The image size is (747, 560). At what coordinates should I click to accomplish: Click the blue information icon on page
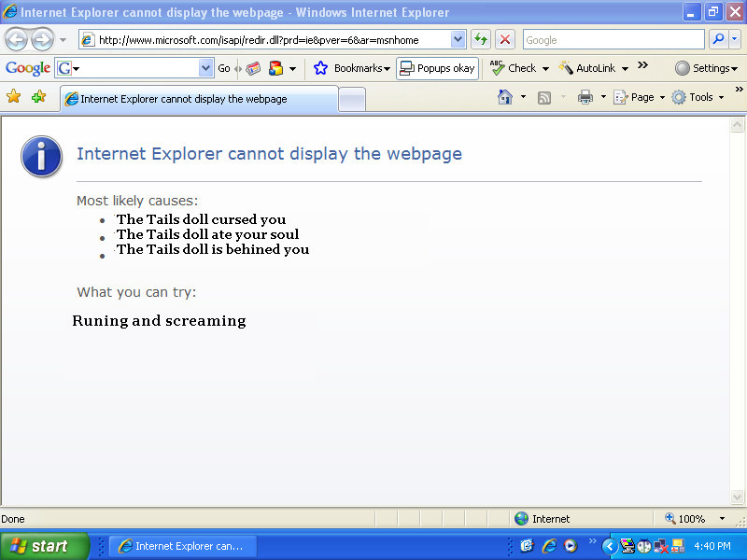41,156
